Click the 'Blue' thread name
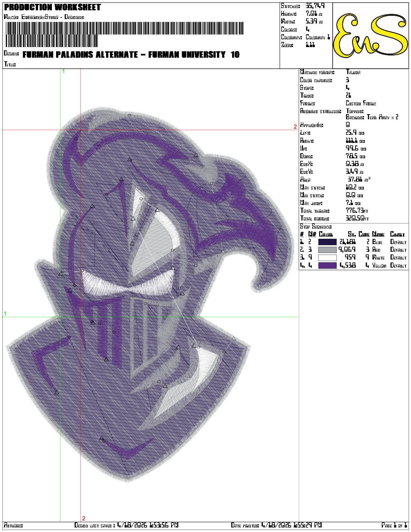 (377, 242)
